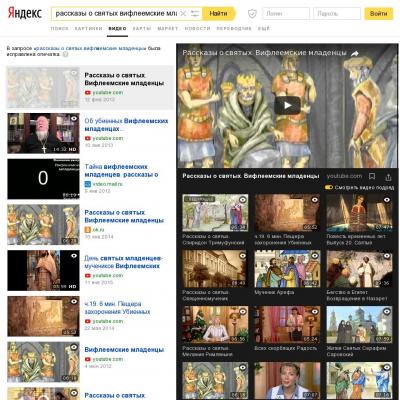Open 'Житие Святых Серафим Саровский' thumbnail
The height and width of the screenshot is (400, 400).
[359, 325]
